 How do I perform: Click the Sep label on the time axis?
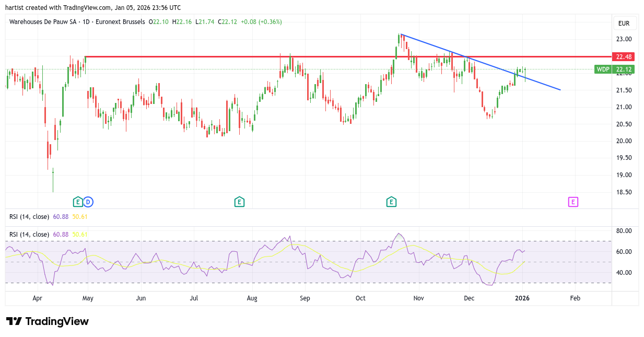click(x=305, y=298)
